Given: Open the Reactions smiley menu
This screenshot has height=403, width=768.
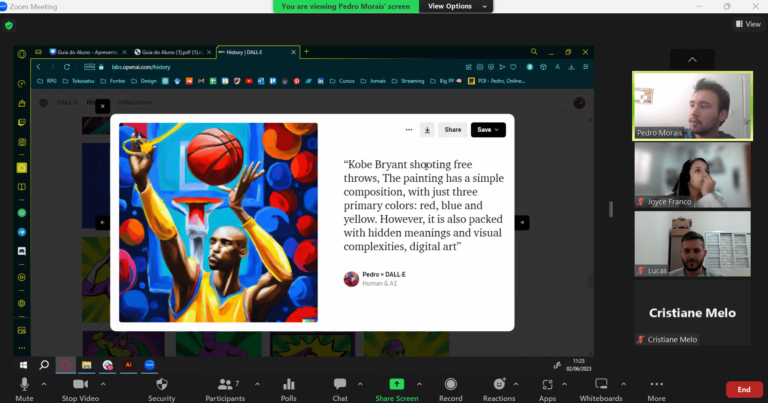Looking at the screenshot, I should 499,390.
